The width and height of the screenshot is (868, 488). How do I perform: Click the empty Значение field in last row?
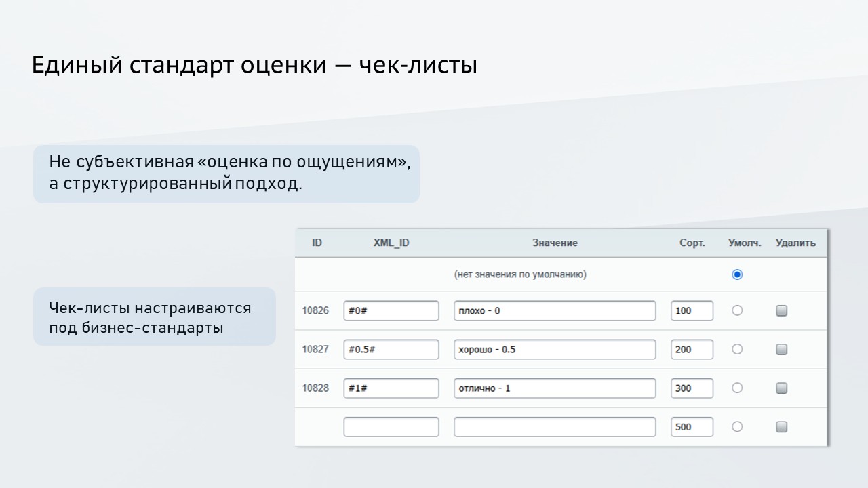[555, 427]
